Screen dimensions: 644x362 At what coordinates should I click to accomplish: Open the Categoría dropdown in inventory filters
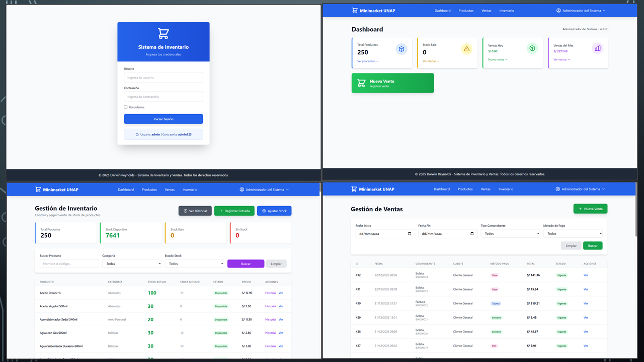click(132, 263)
